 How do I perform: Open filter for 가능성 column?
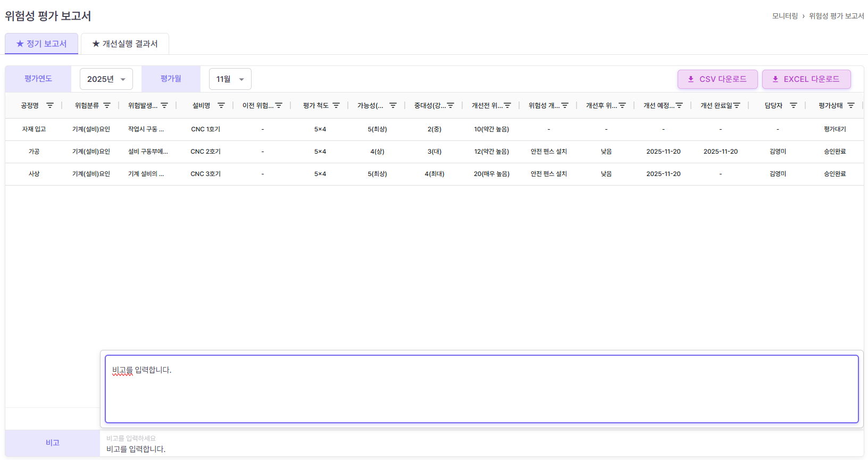(x=393, y=105)
